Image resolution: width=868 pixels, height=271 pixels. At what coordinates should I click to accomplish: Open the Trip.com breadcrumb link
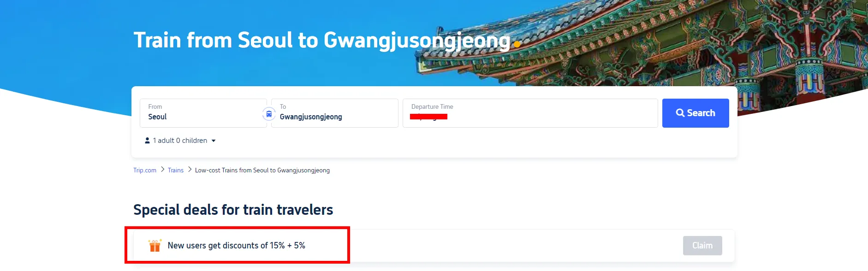coord(145,170)
